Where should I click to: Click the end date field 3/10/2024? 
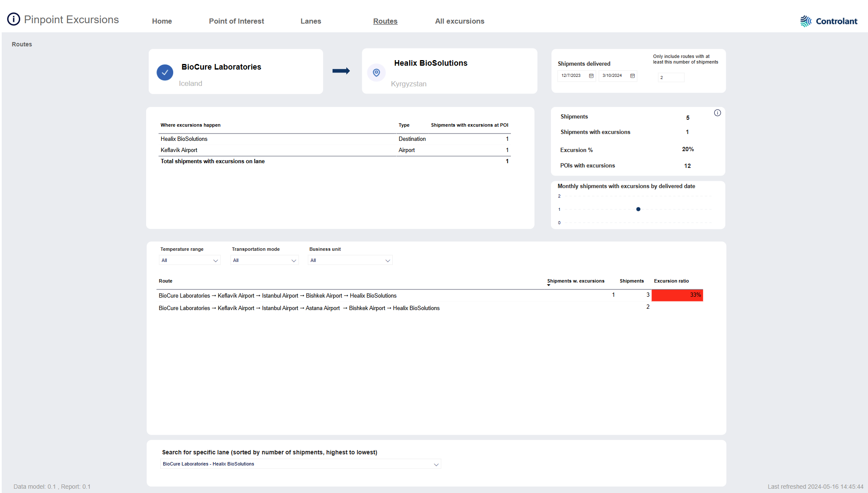click(618, 76)
